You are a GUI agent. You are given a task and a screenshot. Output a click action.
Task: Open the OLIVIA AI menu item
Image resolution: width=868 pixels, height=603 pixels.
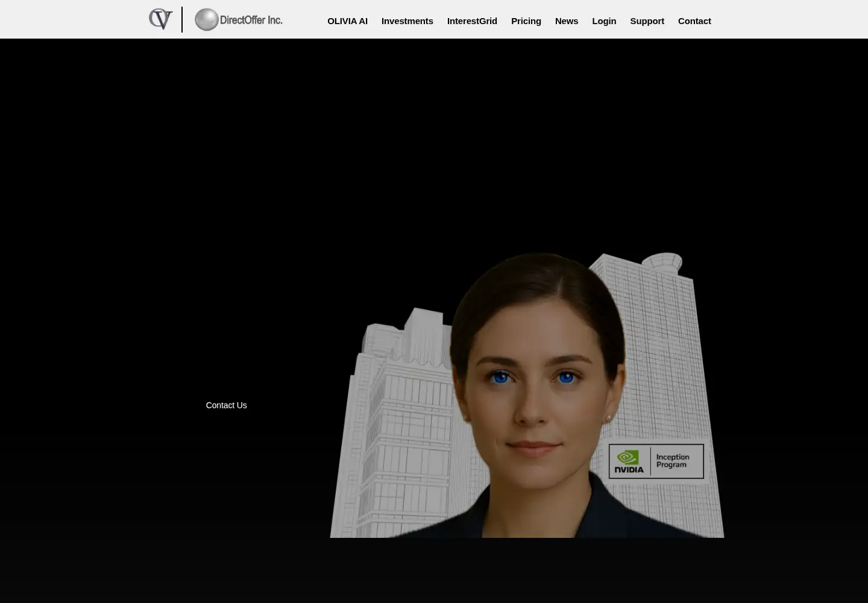click(x=347, y=21)
